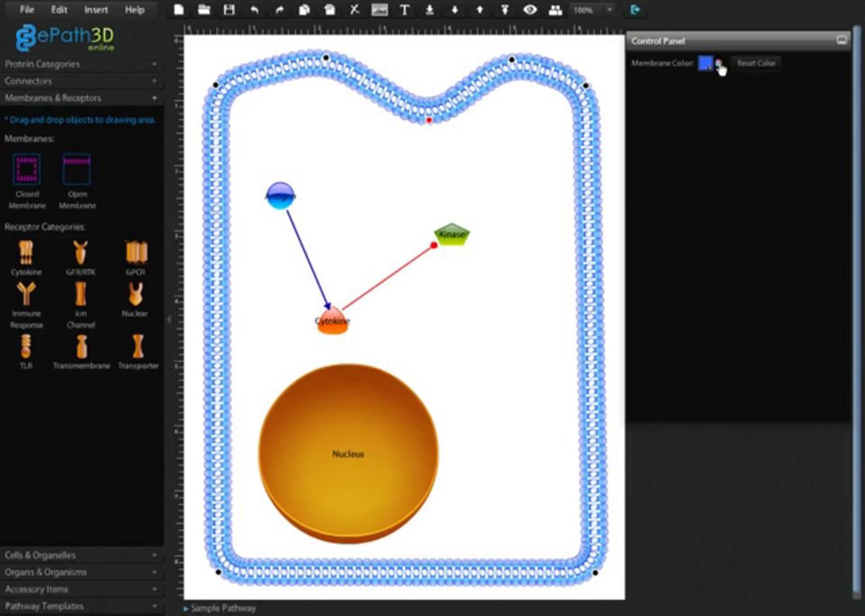Expand the Protein Categories section
The height and width of the screenshot is (616, 865).
[x=81, y=64]
